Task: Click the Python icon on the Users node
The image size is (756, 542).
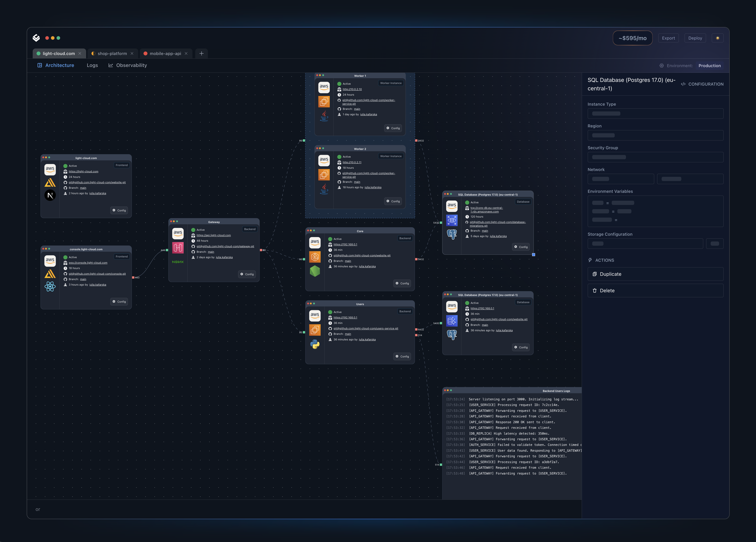Action: (x=315, y=344)
